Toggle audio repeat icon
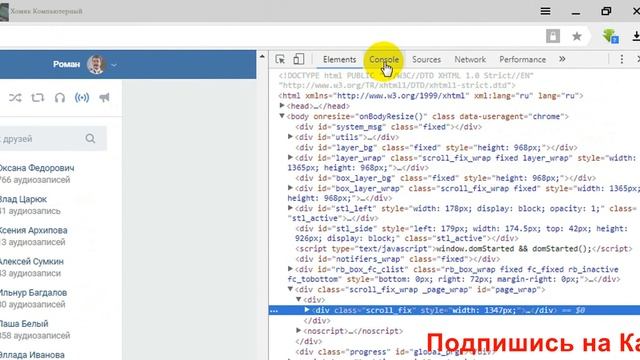The image size is (640, 360). tap(38, 98)
